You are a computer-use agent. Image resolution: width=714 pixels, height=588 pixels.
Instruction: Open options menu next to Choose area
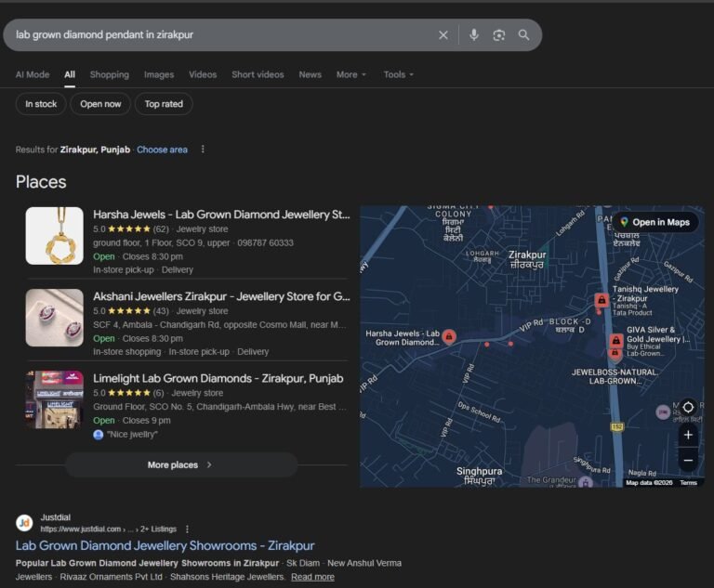[x=203, y=150]
